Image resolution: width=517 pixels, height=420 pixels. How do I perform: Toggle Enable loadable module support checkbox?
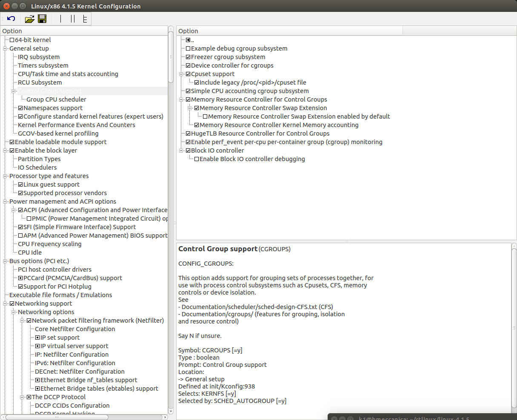click(12, 142)
